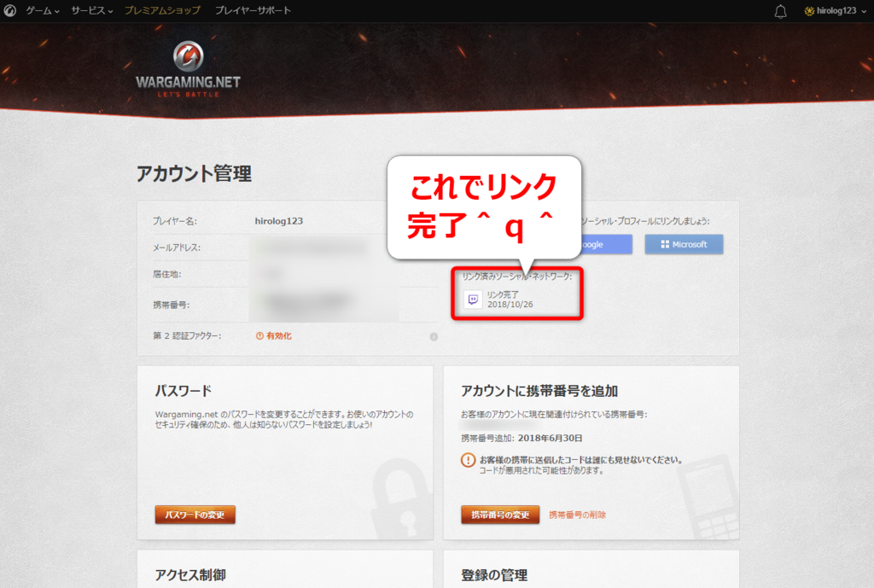Open the ゲーム dropdown menu
874x588 pixels.
pos(43,10)
